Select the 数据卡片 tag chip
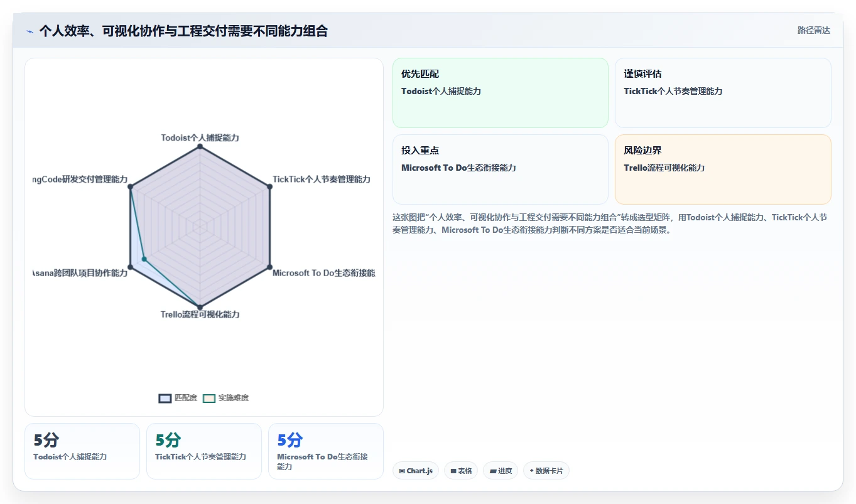The height and width of the screenshot is (504, 856). 546,471
